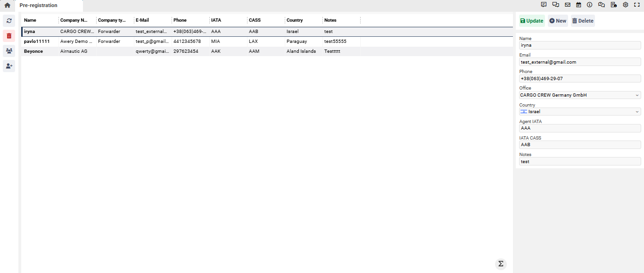Open the feedback comment icon

544,5
